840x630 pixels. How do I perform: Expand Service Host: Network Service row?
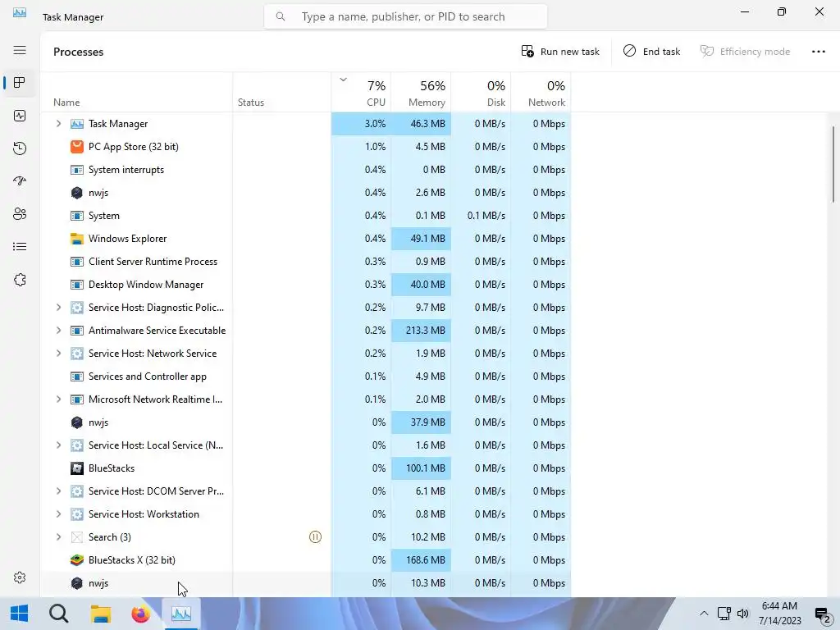(58, 354)
